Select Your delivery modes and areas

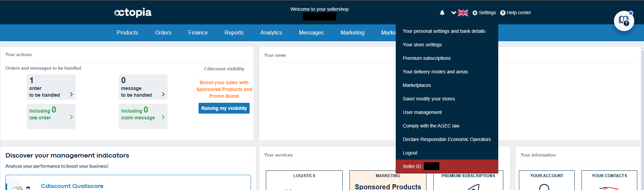tap(447, 72)
